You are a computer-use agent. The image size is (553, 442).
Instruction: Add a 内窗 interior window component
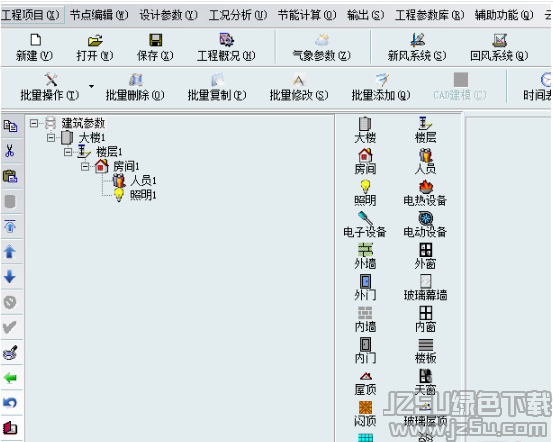[426, 319]
